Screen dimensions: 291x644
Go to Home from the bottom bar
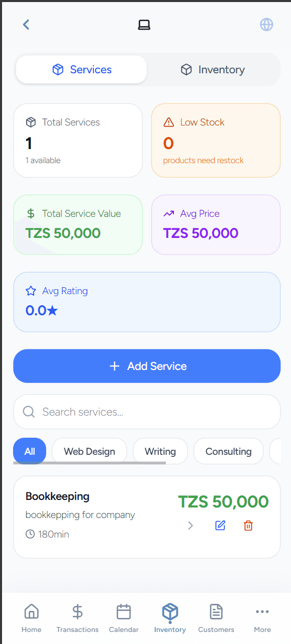31,617
